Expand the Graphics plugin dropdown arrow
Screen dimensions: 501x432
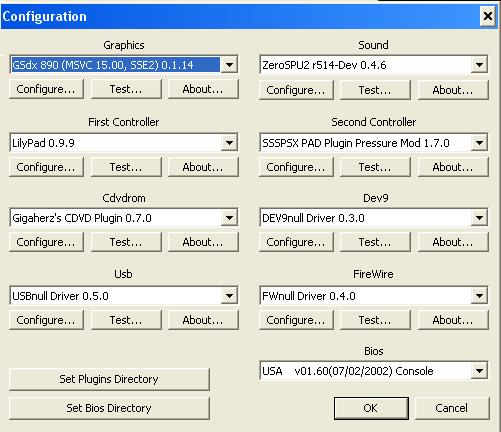tap(229, 65)
